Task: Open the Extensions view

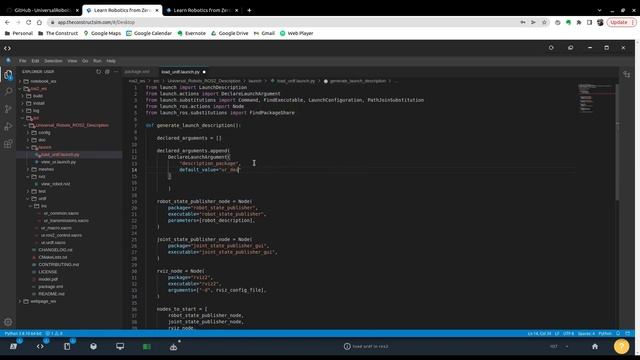Action: pyautogui.click(x=8, y=144)
